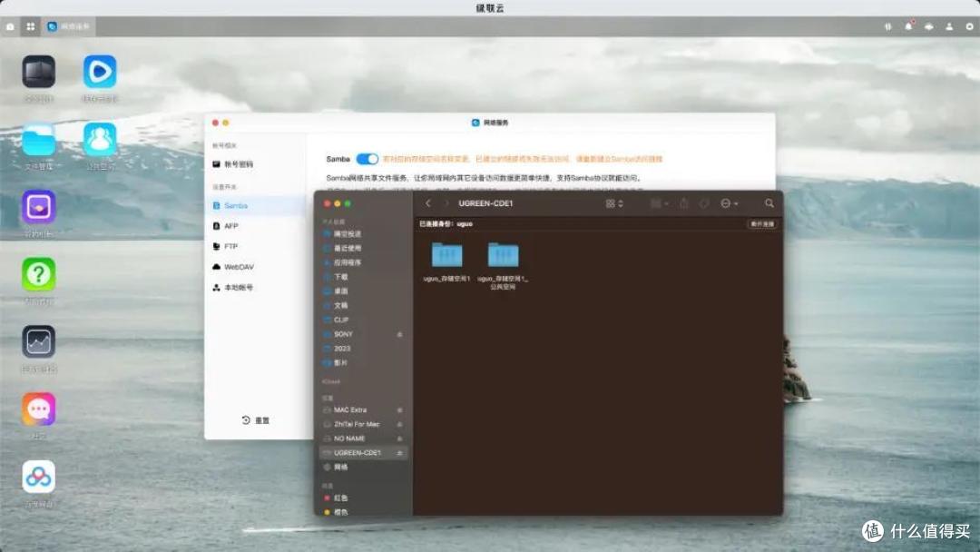Switch to the 网络服务 taskbar tab
This screenshot has height=552, width=980.
[x=69, y=26]
